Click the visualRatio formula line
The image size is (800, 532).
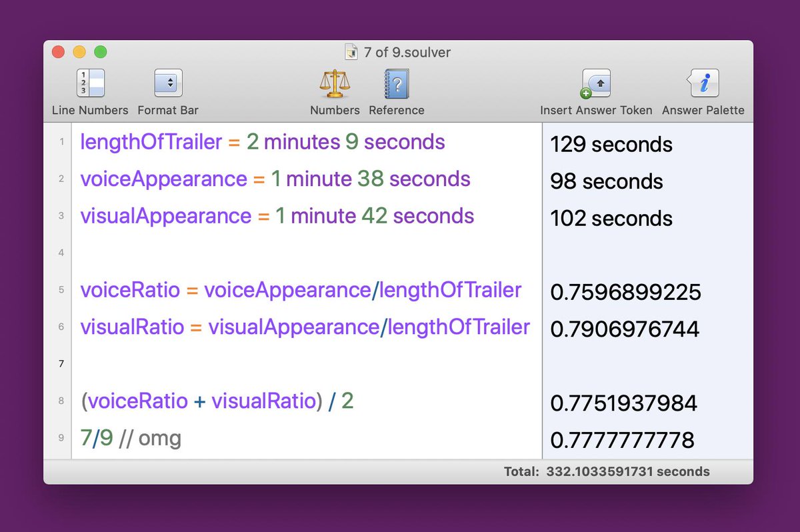[305, 327]
